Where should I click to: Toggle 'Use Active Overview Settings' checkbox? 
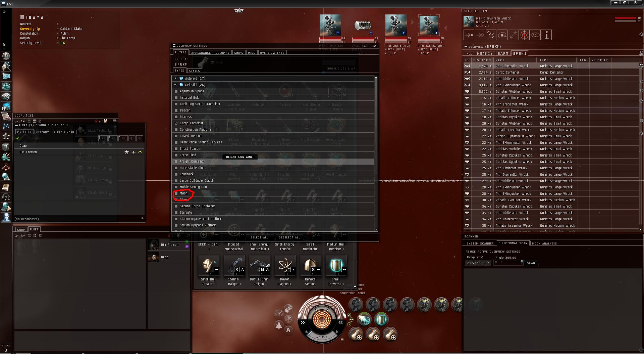(467, 252)
